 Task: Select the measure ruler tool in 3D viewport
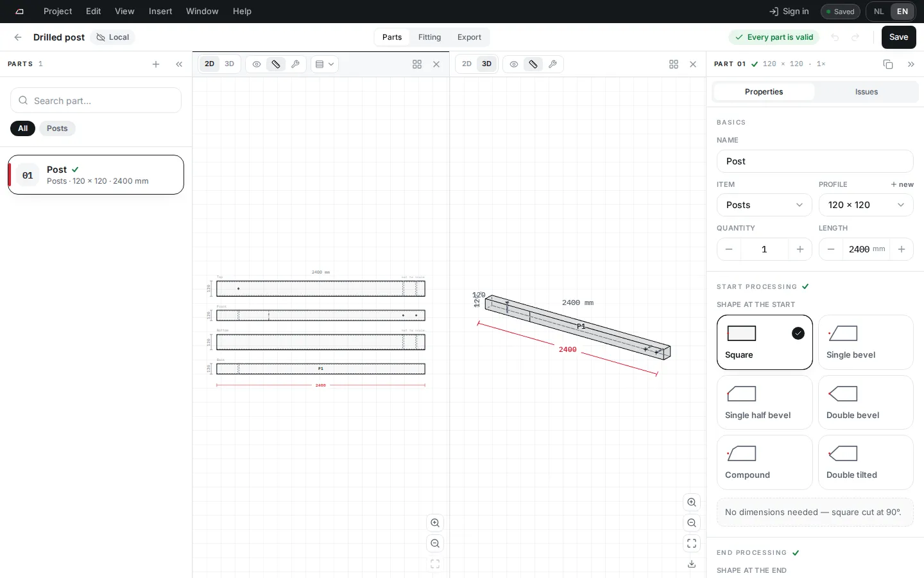click(x=533, y=64)
